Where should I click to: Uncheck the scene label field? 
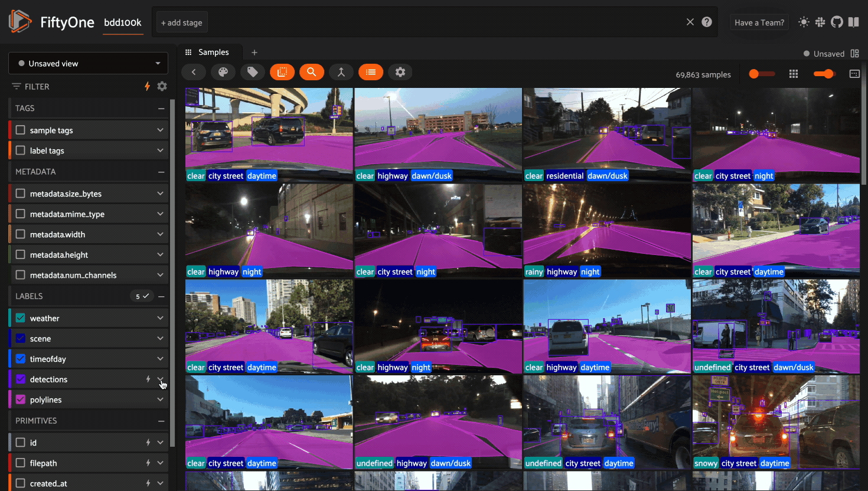coord(21,338)
